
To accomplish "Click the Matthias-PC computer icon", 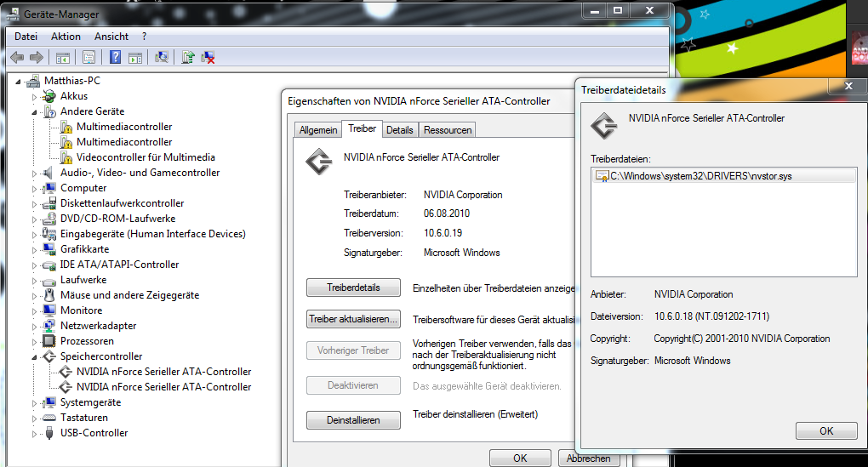I will 33,81.
